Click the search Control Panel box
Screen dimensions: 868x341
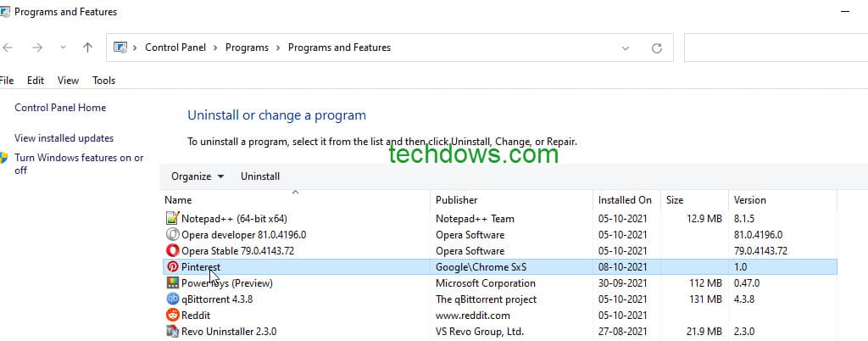[x=776, y=48]
